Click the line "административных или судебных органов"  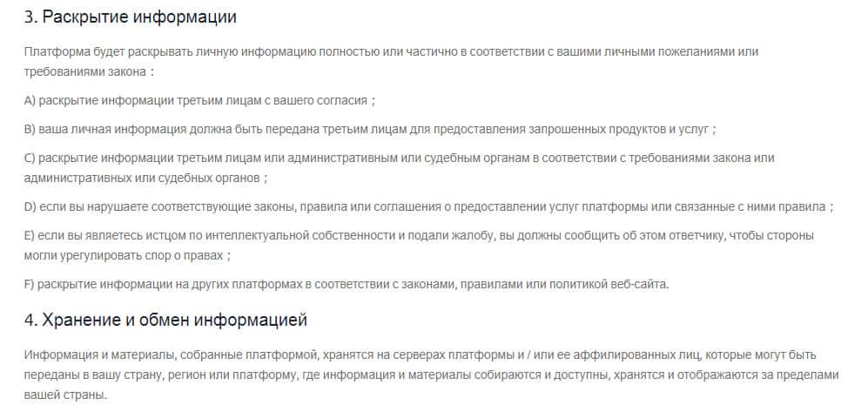click(145, 178)
